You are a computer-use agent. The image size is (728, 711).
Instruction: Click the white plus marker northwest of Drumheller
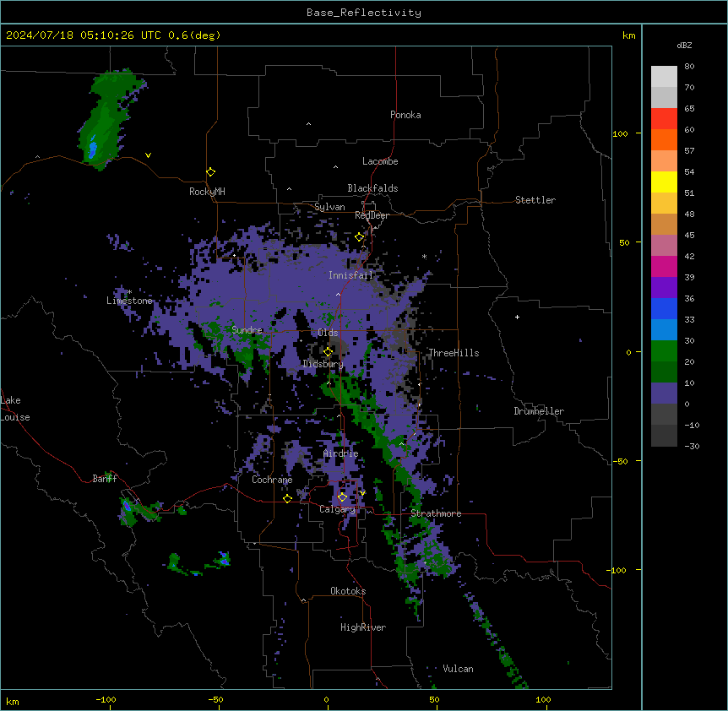tap(517, 317)
